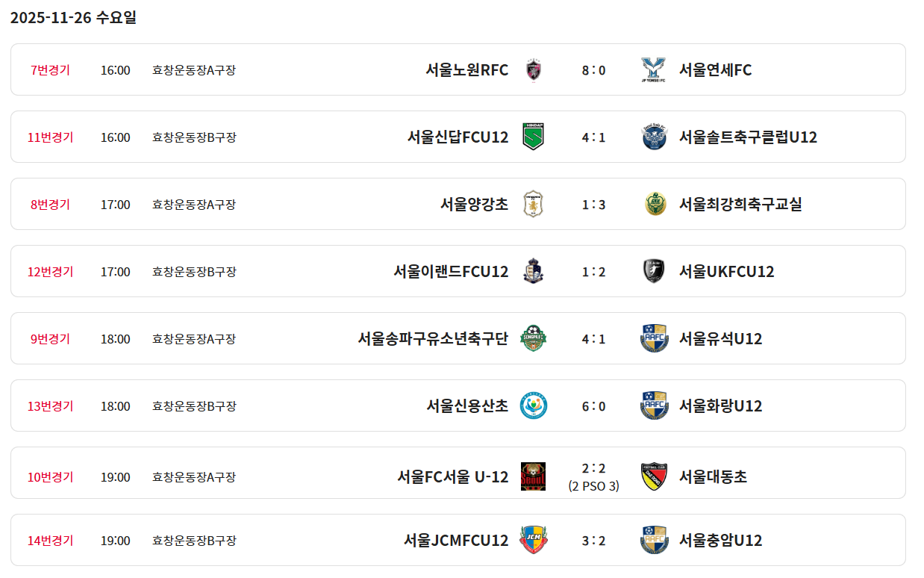Click the 서울대동초 shield crest
924x578 pixels.
pos(655,476)
